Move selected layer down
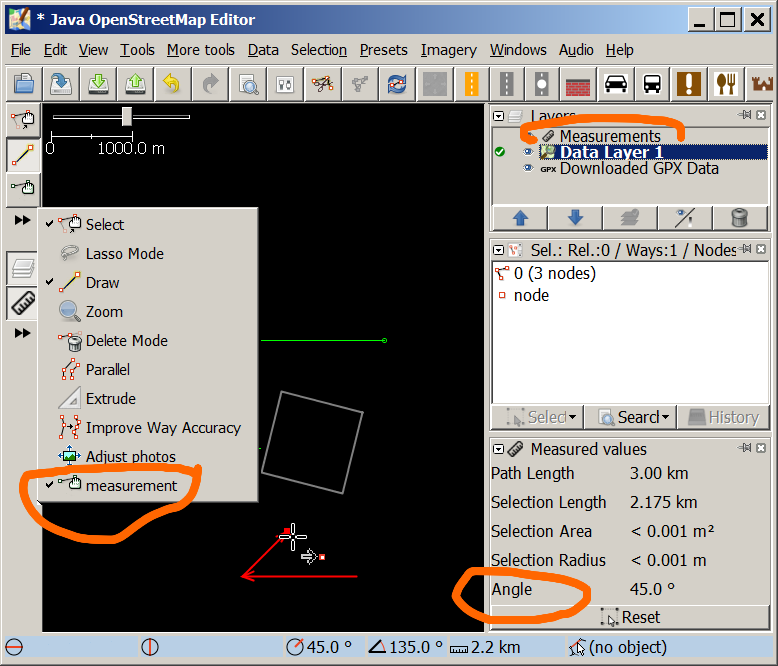The height and width of the screenshot is (666, 778). pos(575,217)
